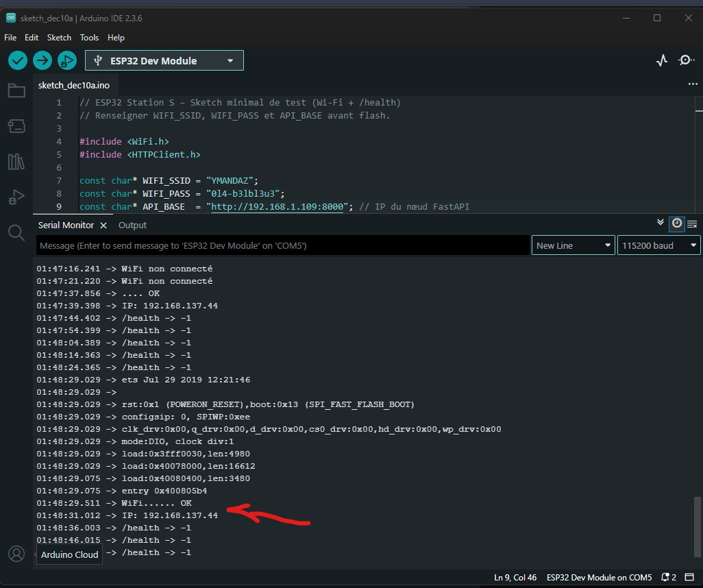703x588 pixels.
Task: Open the Search sidebar icon
Action: [x=16, y=233]
